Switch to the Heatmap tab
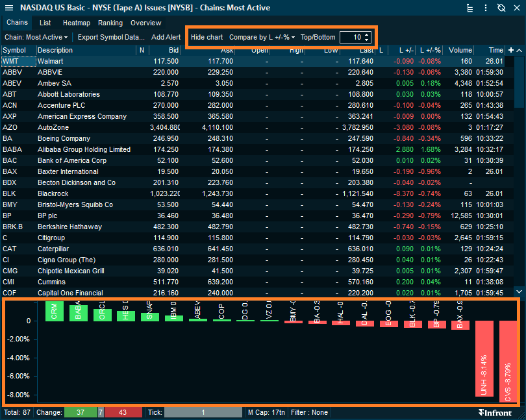The width and height of the screenshot is (526, 420). (x=76, y=23)
